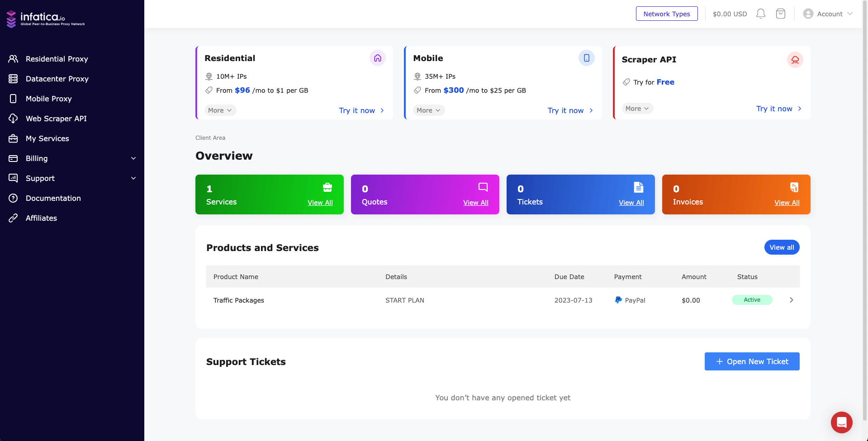Expand the Billing submenu chevron
The width and height of the screenshot is (868, 441).
pos(133,158)
